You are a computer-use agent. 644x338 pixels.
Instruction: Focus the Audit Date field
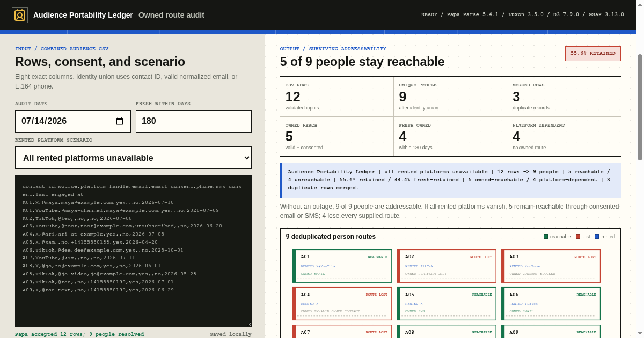pyautogui.click(x=73, y=121)
